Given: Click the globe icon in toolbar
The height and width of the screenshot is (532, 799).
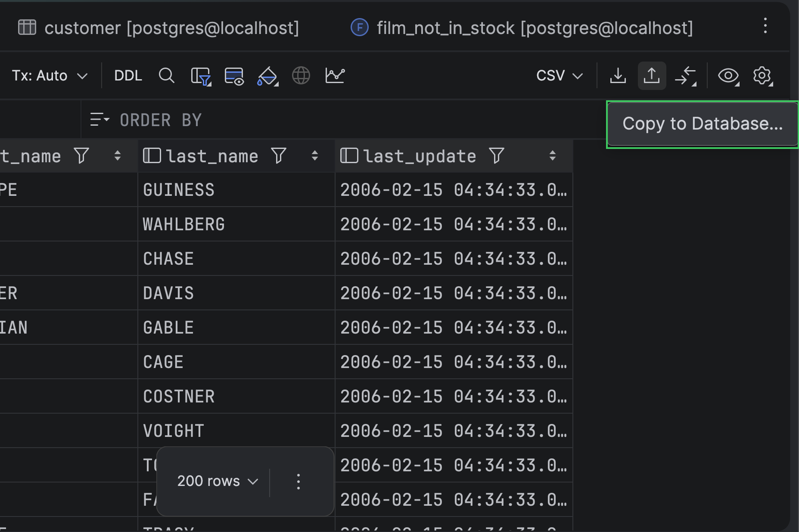Looking at the screenshot, I should coord(301,76).
